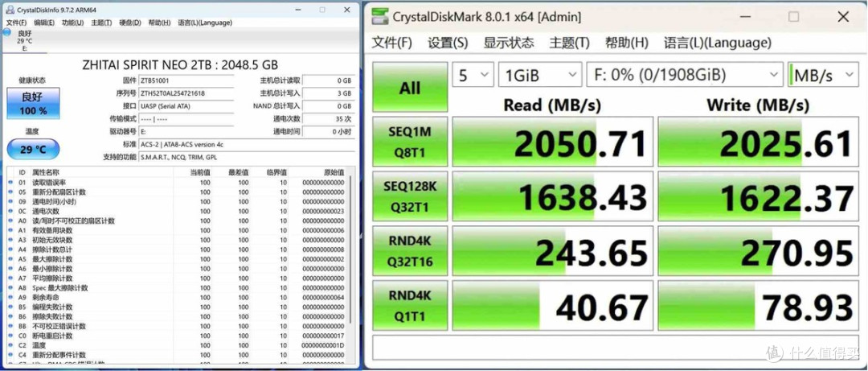Click status dot for attribute 01 读取错误率

(10, 183)
